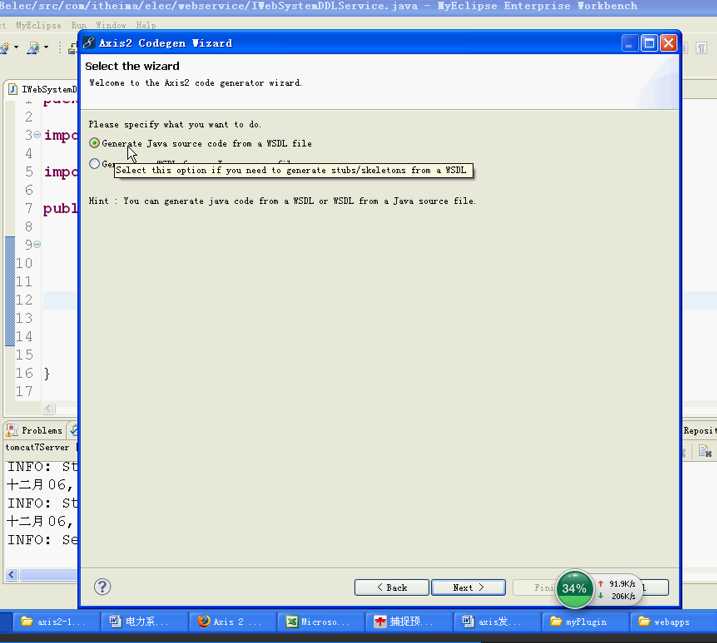Maximize the Axis2 Codegen Wizard dialog
The height and width of the screenshot is (643, 717).
(x=649, y=43)
